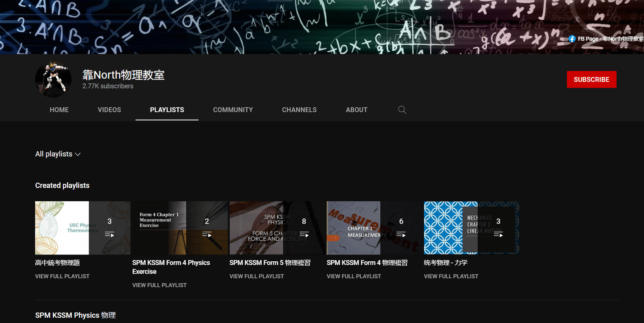Click playlist icon on Form 4 Physics Exercise thumbnail
This screenshot has height=323, width=644.
(207, 234)
